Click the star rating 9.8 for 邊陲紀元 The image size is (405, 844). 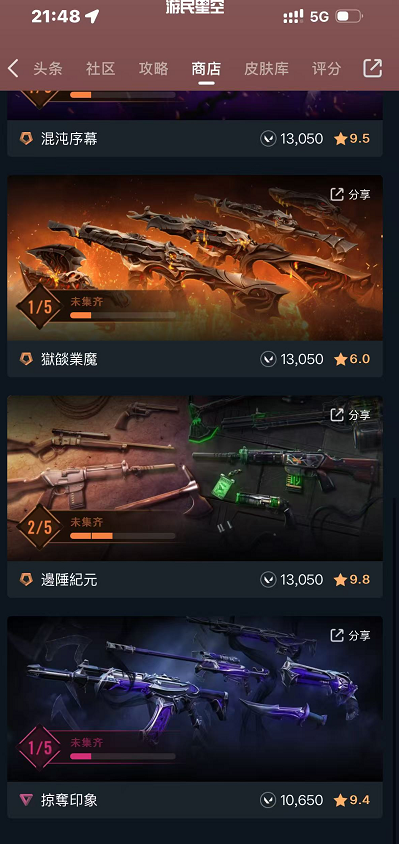(352, 580)
